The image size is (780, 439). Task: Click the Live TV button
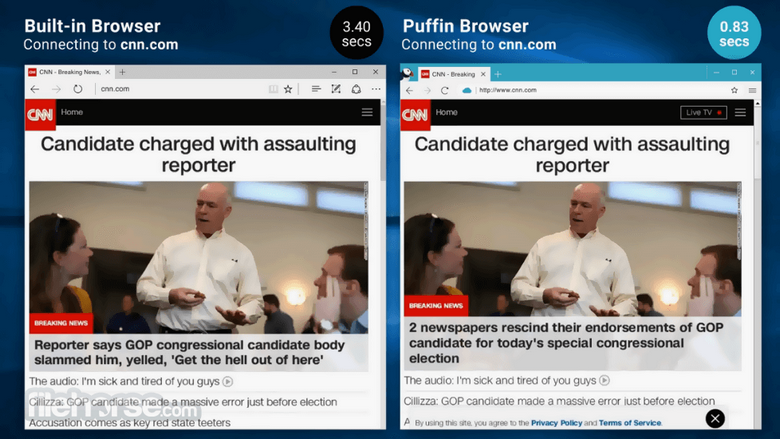point(703,113)
